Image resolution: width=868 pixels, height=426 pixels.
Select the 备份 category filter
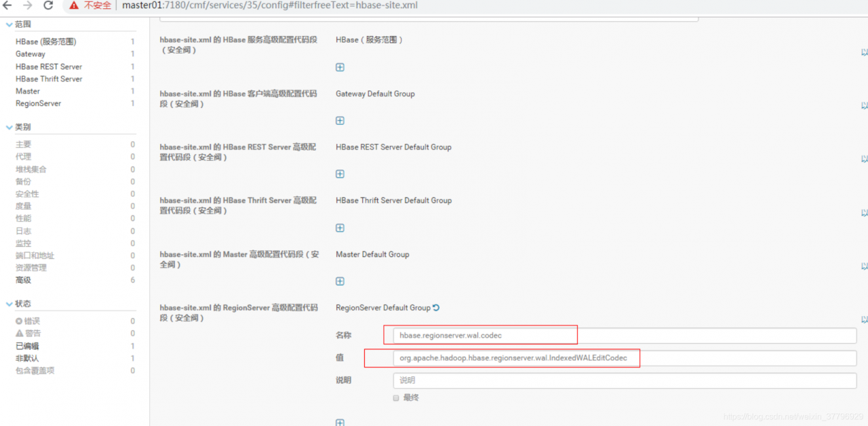[23, 182]
